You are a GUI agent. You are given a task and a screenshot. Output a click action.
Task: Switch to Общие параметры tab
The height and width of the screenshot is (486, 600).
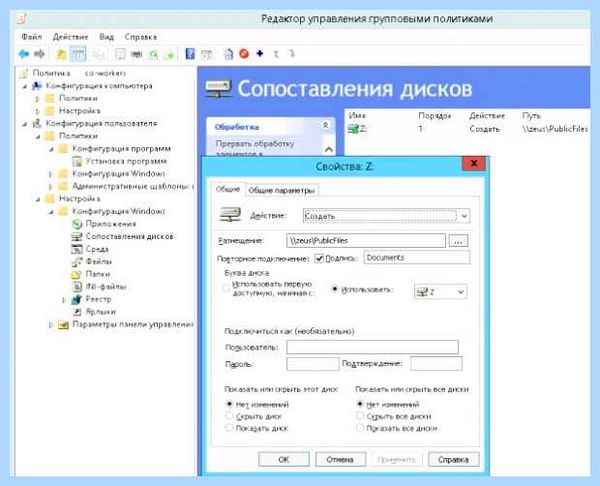(281, 190)
